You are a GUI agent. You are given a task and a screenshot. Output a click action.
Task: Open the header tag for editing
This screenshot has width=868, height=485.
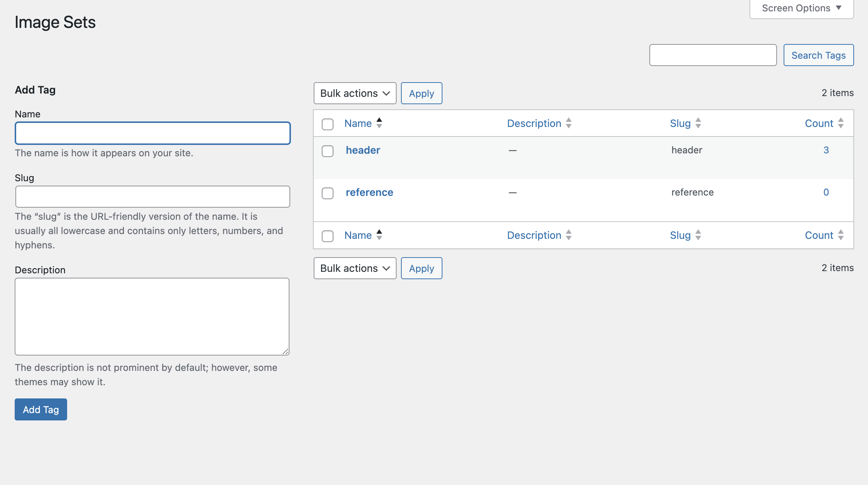(x=362, y=150)
